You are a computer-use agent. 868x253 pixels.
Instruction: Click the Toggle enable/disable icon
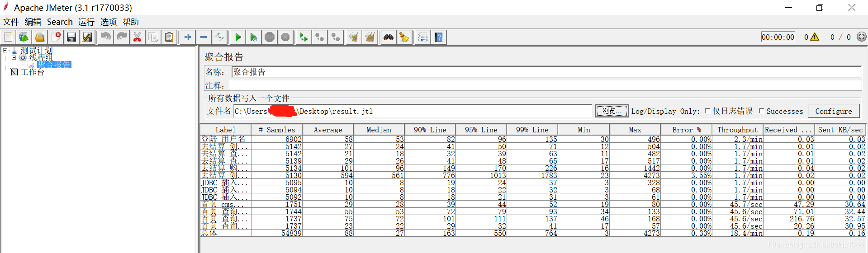click(x=219, y=37)
